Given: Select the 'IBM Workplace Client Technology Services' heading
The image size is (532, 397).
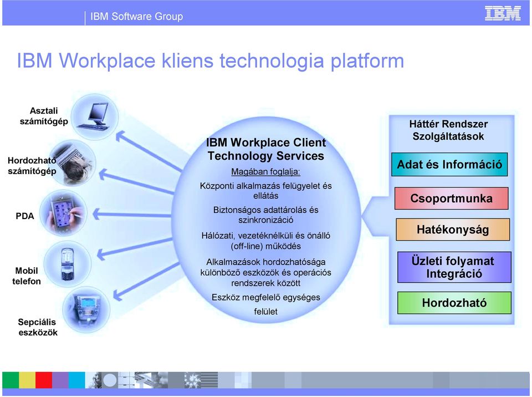Looking at the screenshot, I should [x=266, y=149].
